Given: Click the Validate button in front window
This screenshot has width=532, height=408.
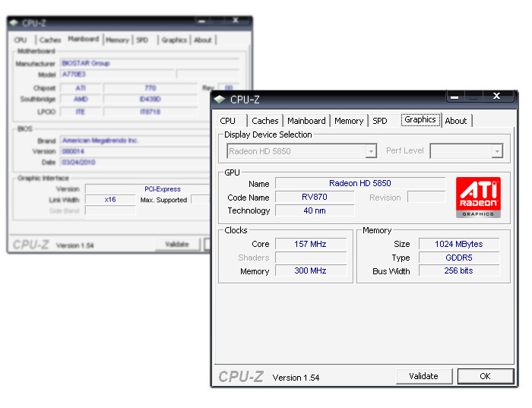Looking at the screenshot, I should (424, 376).
